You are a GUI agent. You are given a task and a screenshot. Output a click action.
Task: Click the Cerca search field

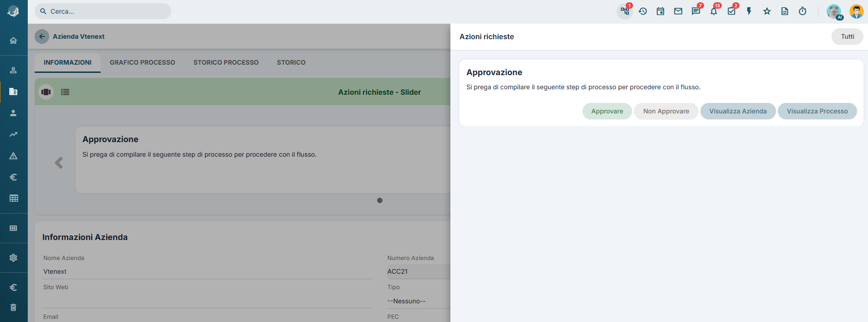[103, 11]
